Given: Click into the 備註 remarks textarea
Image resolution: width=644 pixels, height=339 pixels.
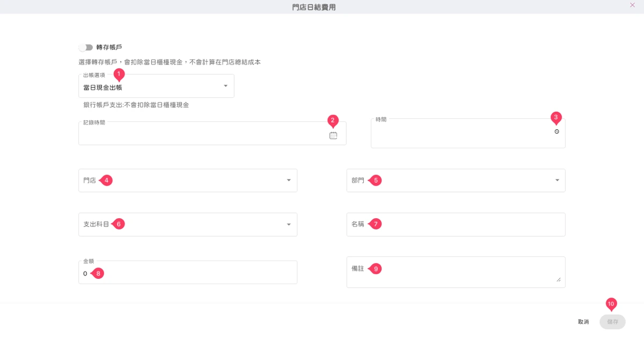Looking at the screenshot, I should [x=456, y=272].
